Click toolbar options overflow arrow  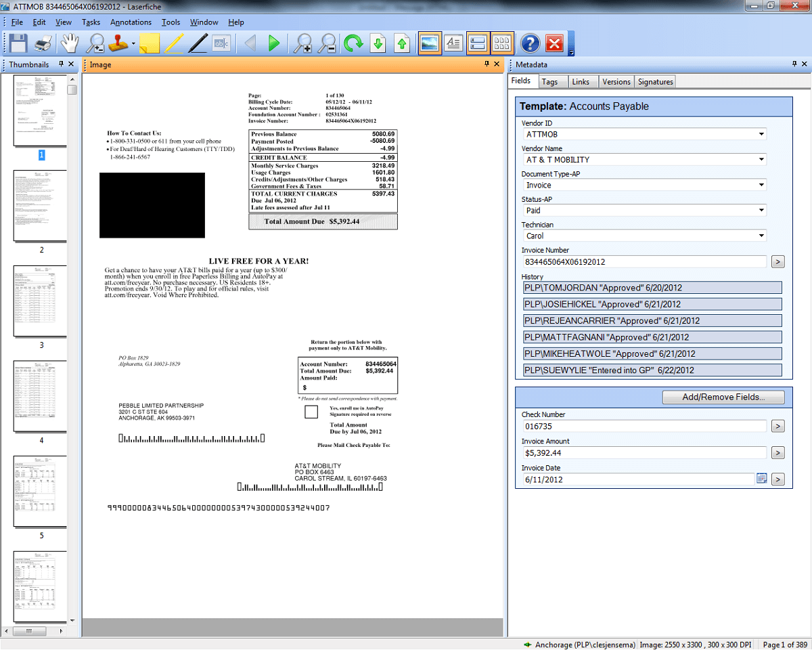pos(572,53)
